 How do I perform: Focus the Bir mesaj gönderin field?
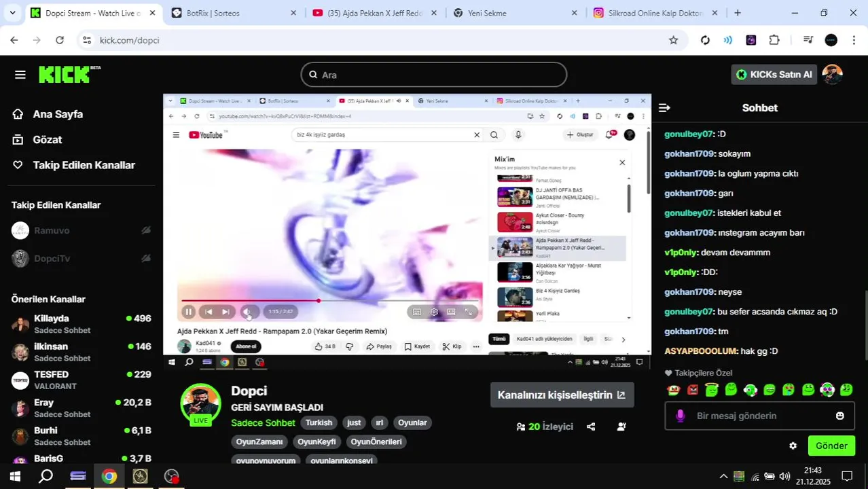pos(759,416)
